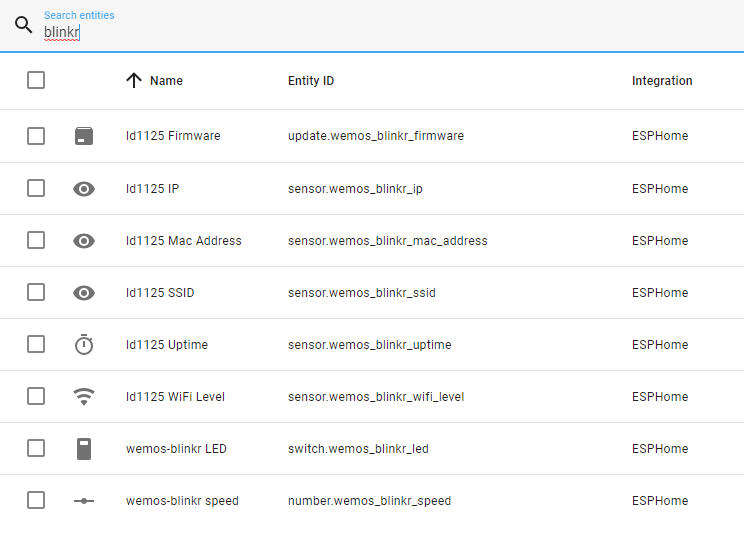Check the ld1125 Mac Address row checkbox
This screenshot has height=543, width=744.
[36, 240]
